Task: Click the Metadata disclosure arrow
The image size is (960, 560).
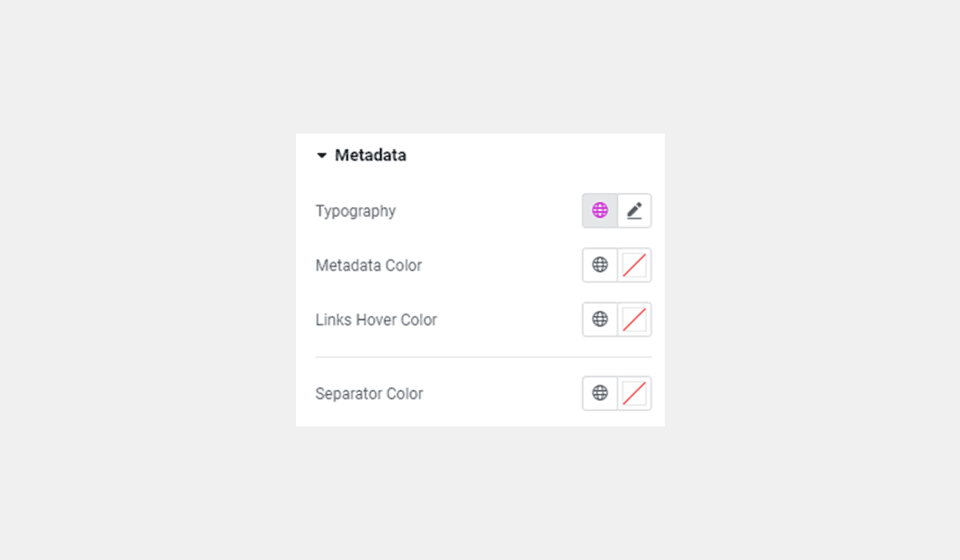Action: 322,155
